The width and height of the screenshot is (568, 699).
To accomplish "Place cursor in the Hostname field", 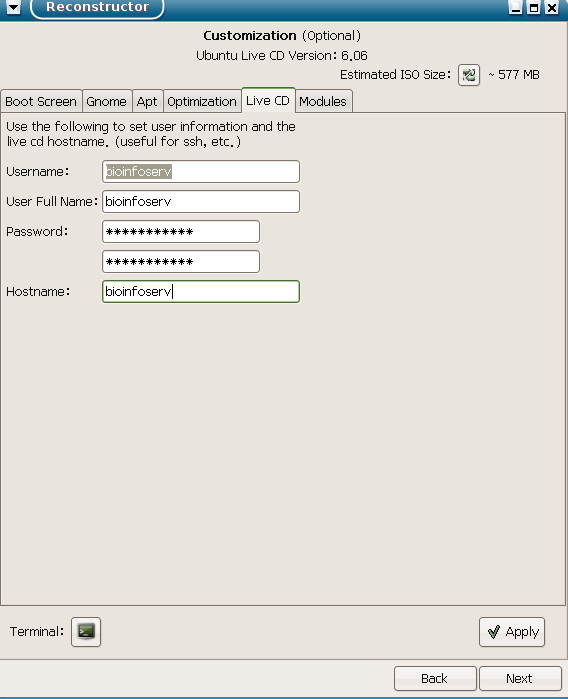I will tap(201, 292).
